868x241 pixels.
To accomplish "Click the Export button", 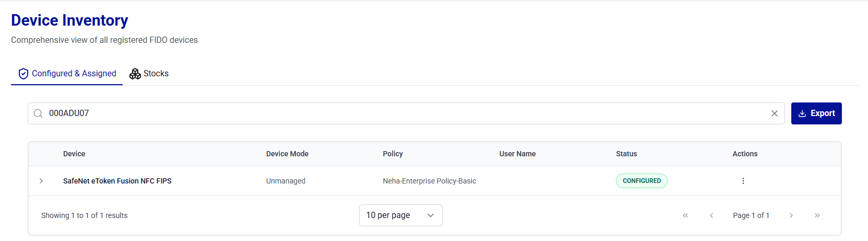I will [x=816, y=113].
